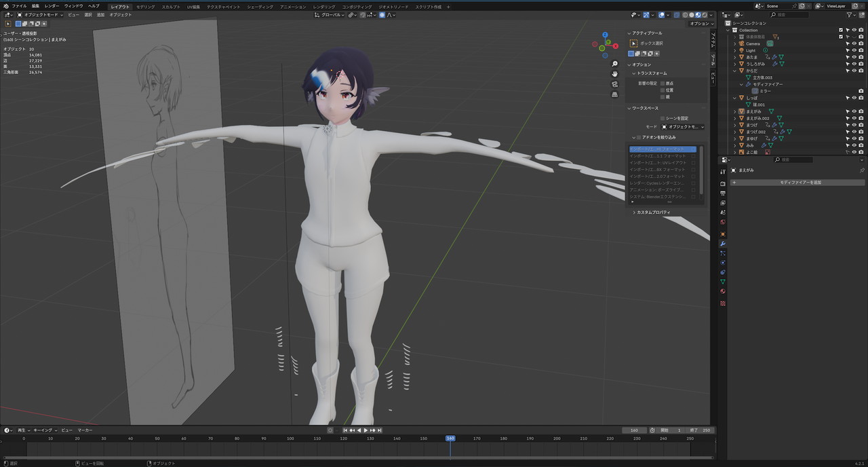Screen dimensions: 868x467
Task: Select rendered viewport shading
Action: 705,14
